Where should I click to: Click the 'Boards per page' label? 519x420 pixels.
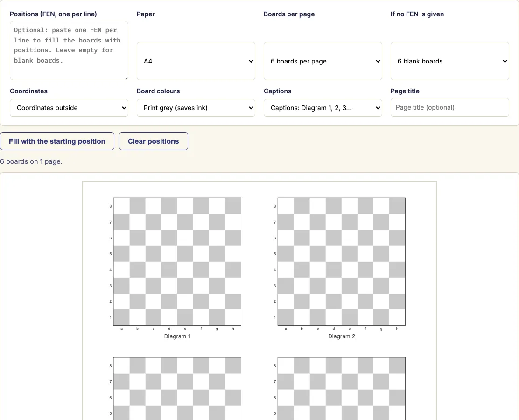click(289, 14)
